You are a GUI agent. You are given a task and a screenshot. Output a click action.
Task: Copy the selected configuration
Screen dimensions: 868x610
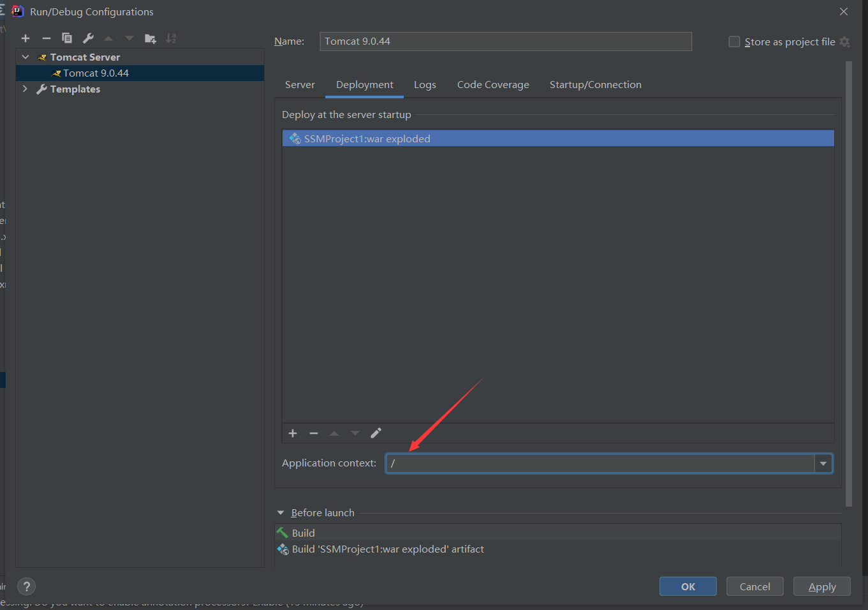(x=67, y=38)
